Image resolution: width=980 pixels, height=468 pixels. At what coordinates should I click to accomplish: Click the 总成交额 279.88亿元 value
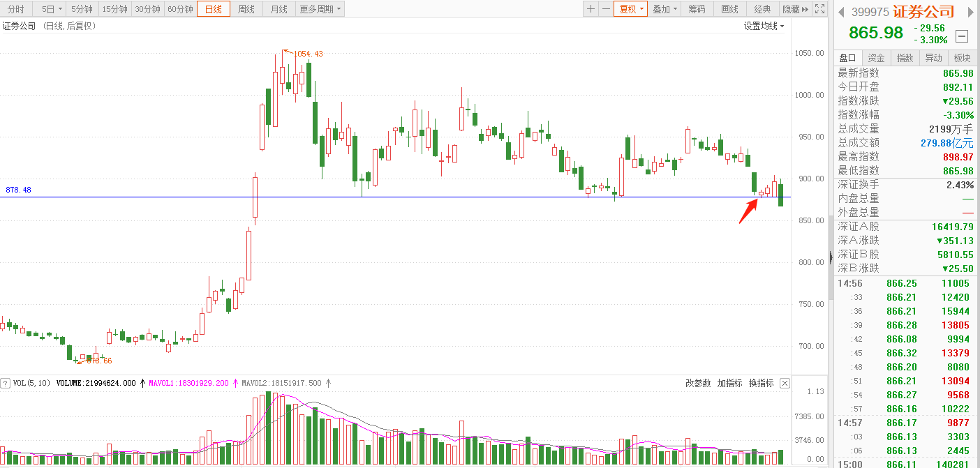coord(947,143)
